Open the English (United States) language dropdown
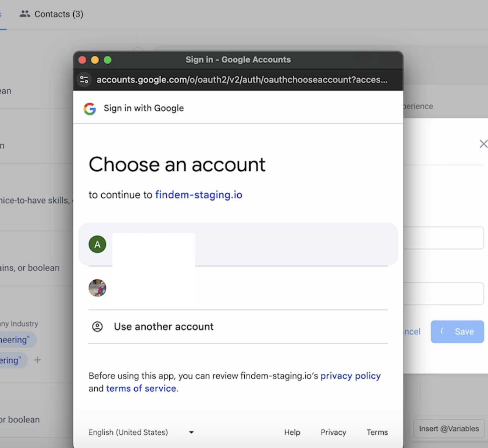The width and height of the screenshot is (488, 448). click(128, 432)
